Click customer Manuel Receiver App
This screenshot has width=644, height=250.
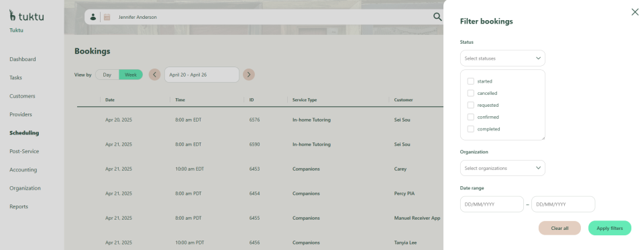point(417,218)
